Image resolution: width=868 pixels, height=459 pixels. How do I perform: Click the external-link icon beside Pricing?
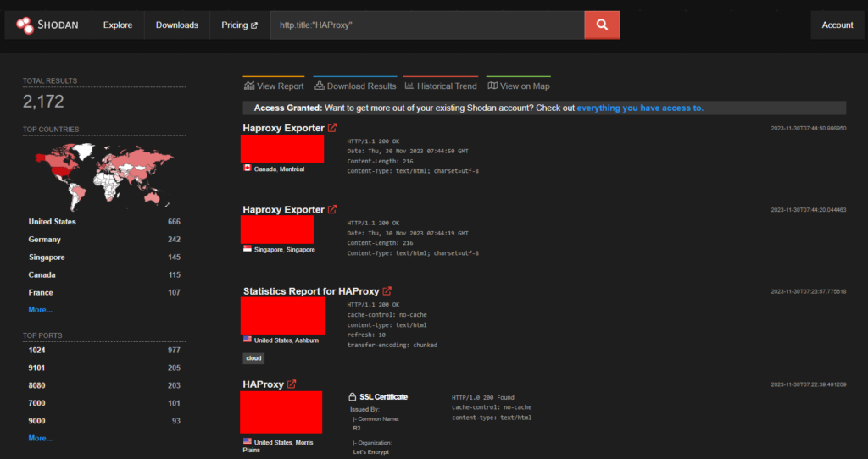coord(254,25)
